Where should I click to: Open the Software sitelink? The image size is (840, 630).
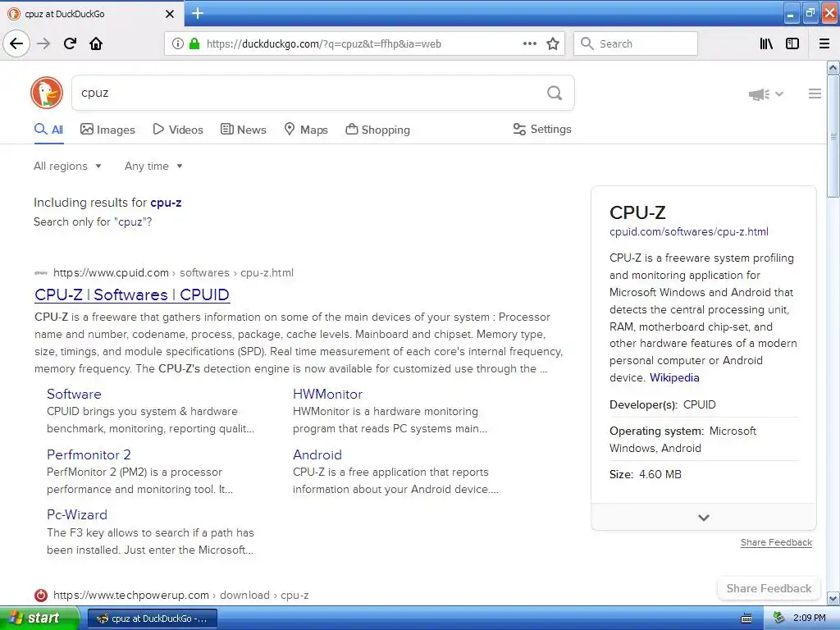pyautogui.click(x=74, y=395)
